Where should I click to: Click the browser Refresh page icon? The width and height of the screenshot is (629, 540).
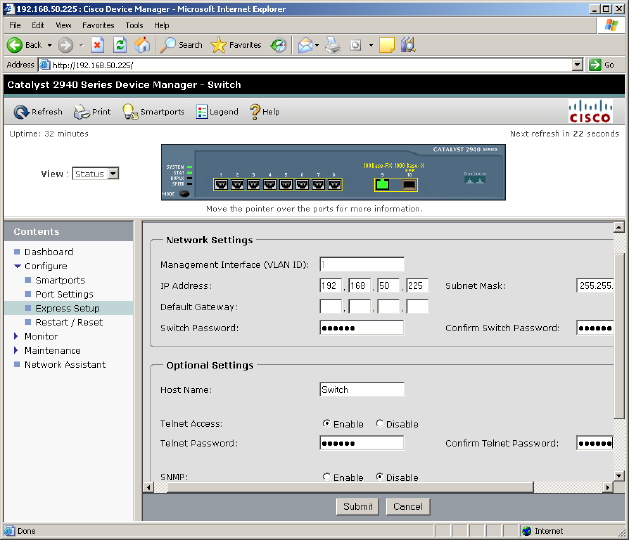120,45
